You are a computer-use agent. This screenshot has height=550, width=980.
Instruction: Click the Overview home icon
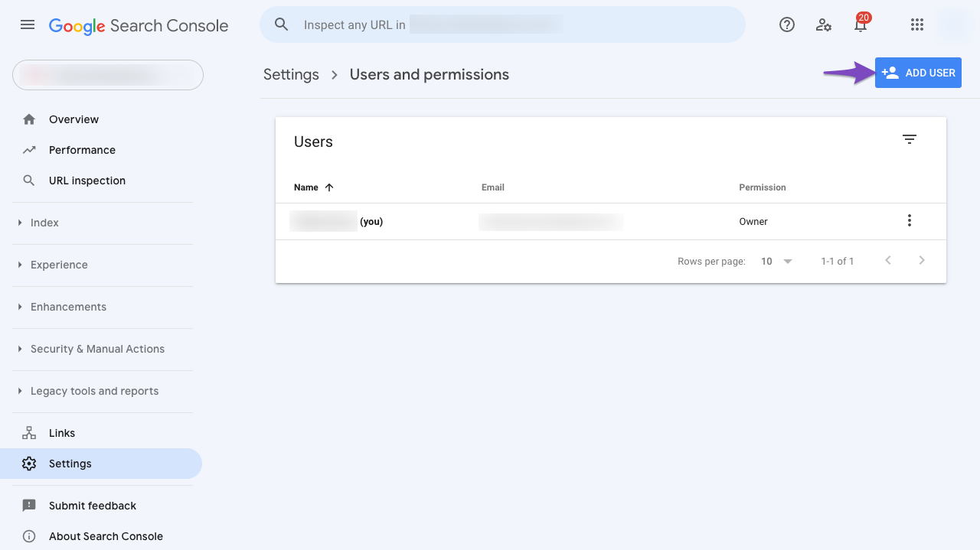pos(29,119)
